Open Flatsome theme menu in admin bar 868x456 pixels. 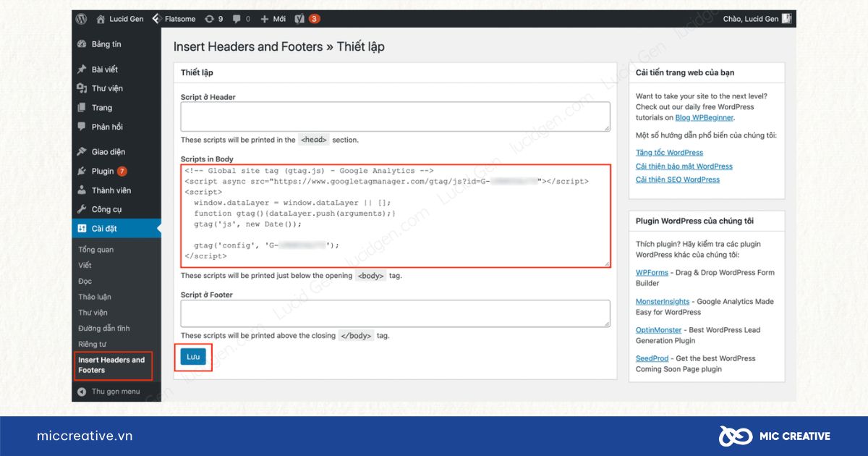tap(173, 19)
